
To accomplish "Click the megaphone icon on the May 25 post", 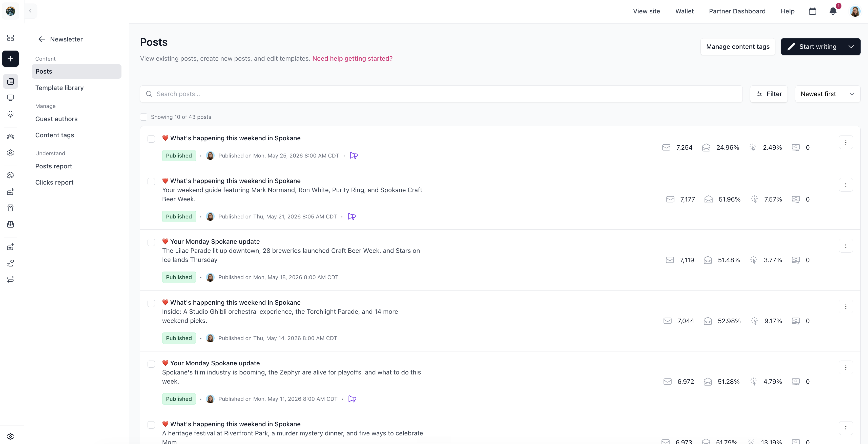I will (354, 156).
